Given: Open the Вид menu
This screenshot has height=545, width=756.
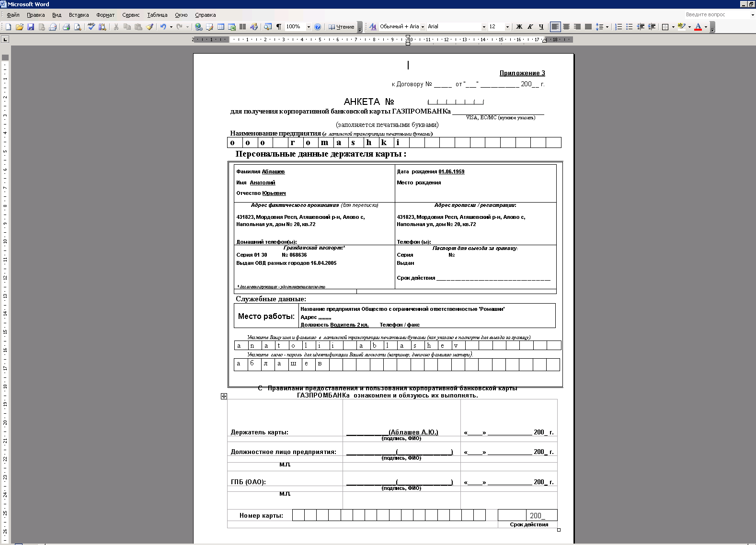Looking at the screenshot, I should (57, 15).
